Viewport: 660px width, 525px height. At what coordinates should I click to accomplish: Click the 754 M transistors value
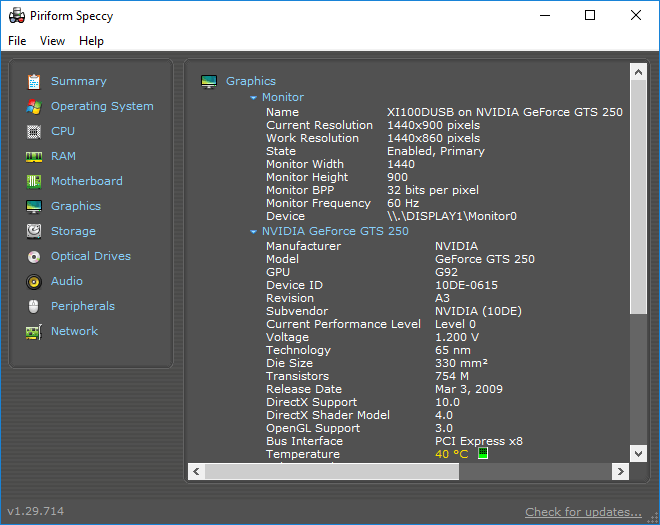(452, 376)
